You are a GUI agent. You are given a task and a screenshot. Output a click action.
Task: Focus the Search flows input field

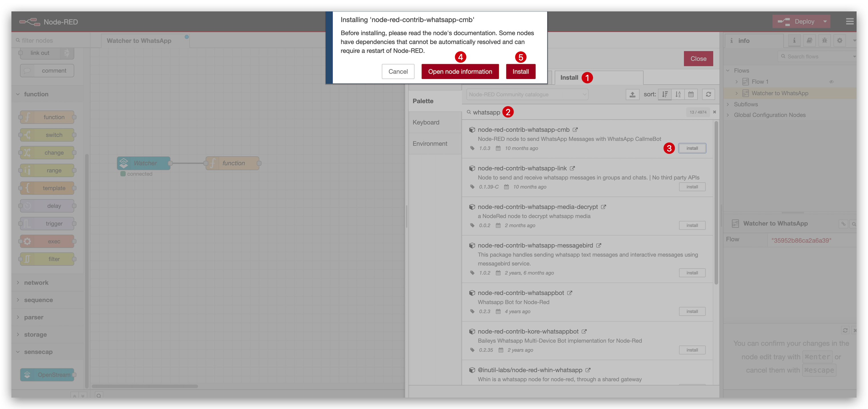817,56
